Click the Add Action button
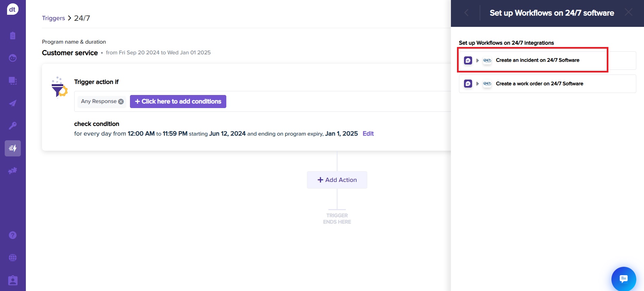The width and height of the screenshot is (644, 291). [x=337, y=180]
